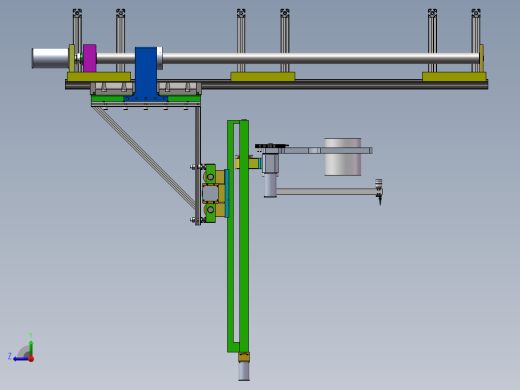This screenshot has width=520, height=390.
Task: Select the yellow collar at the column bottom
Action: pyautogui.click(x=244, y=357)
